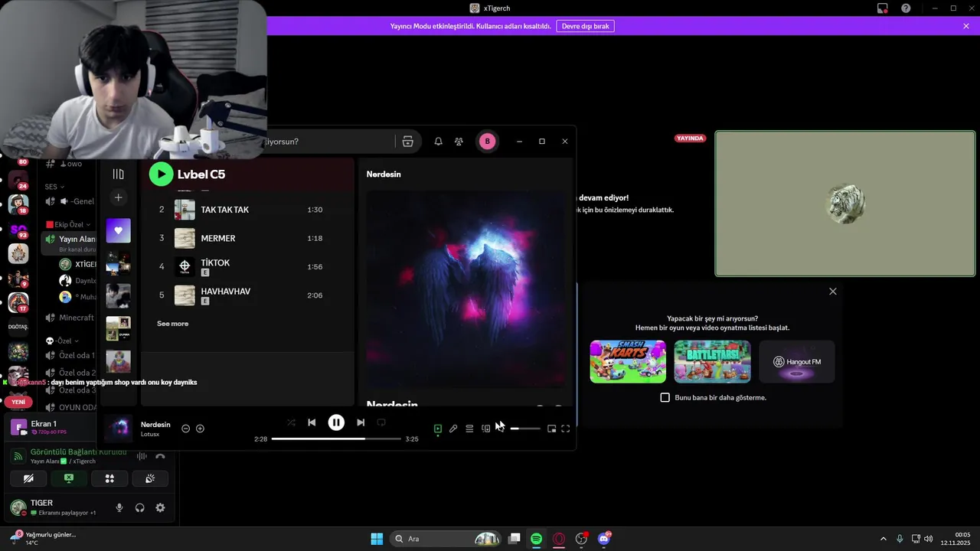Dismiss the purple Streamer Mode banner
Viewport: 980px width, 551px height.
coord(966,26)
